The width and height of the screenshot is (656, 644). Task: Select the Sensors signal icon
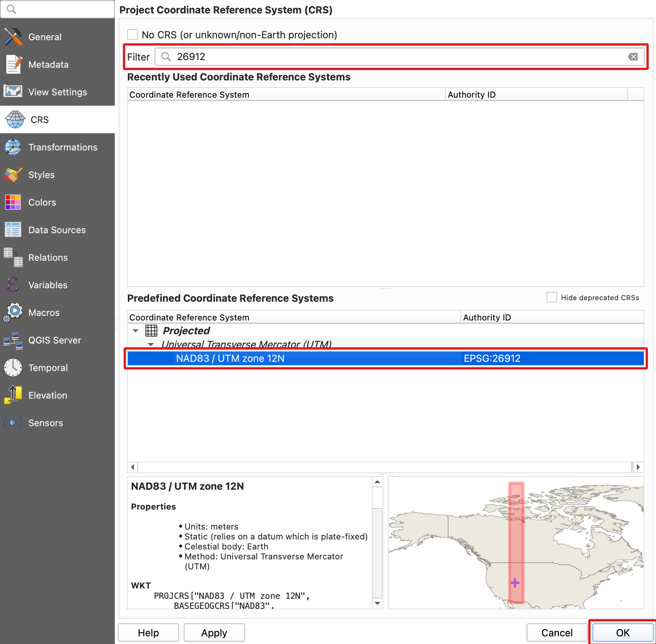13,423
